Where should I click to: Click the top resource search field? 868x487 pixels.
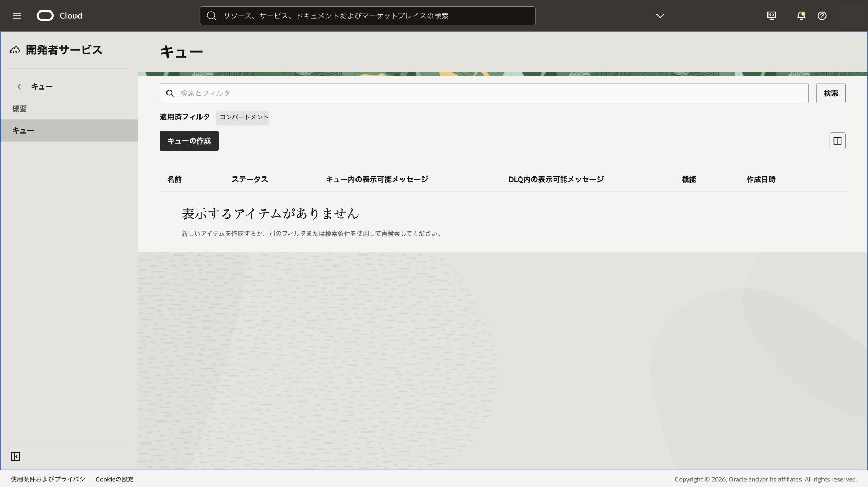click(x=368, y=16)
